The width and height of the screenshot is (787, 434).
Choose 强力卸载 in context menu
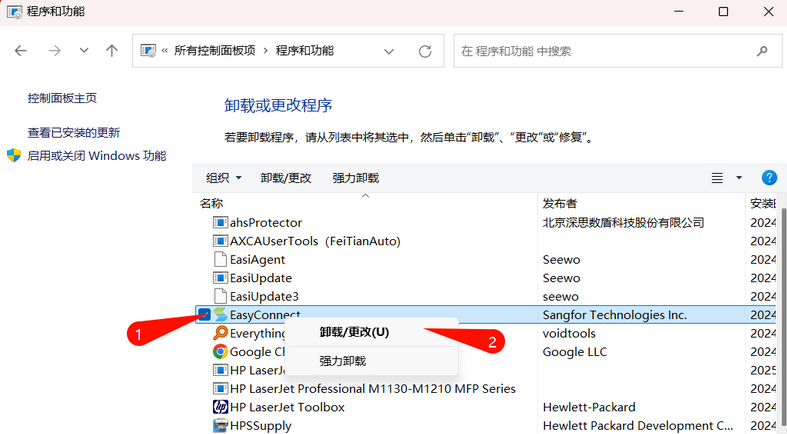tap(343, 361)
